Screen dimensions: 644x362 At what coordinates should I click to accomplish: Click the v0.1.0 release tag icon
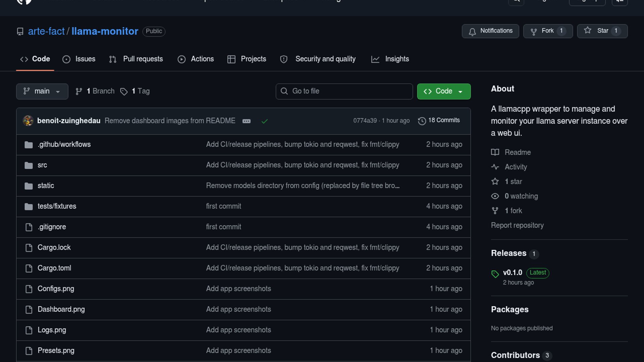495,274
